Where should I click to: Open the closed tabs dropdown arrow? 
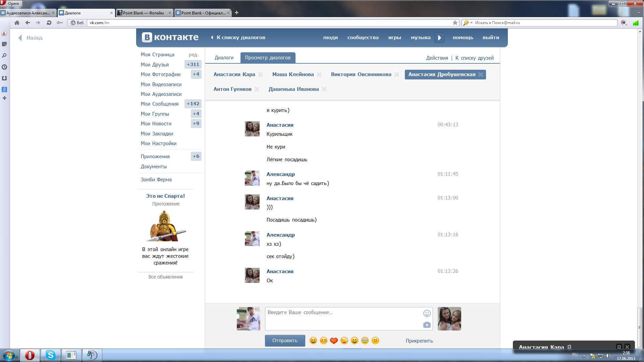coord(638,13)
